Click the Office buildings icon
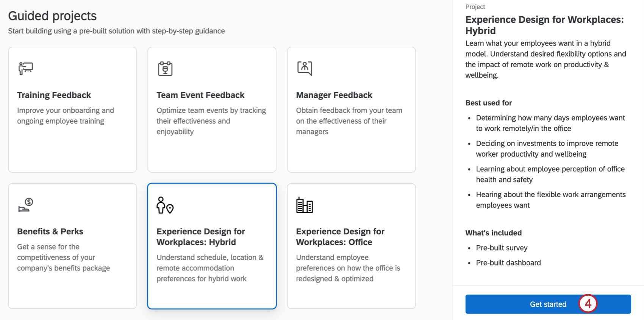 point(305,205)
